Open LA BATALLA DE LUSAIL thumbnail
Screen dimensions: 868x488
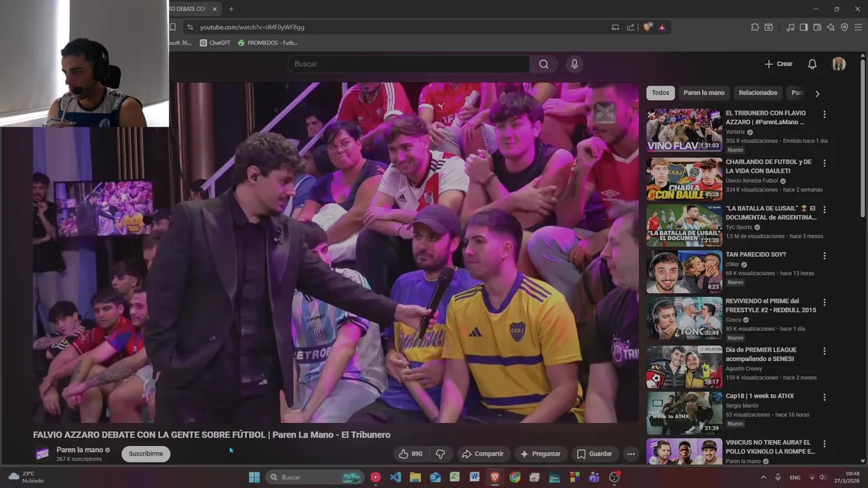[x=684, y=225]
